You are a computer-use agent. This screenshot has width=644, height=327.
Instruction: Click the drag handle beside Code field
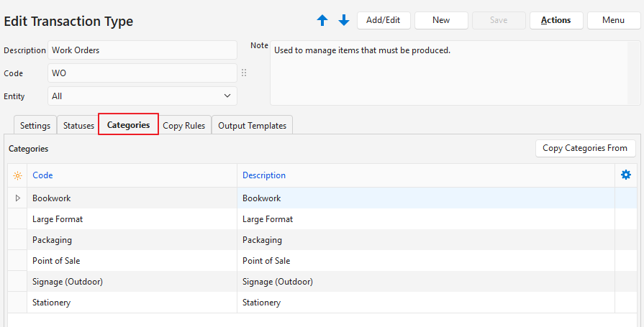[244, 73]
